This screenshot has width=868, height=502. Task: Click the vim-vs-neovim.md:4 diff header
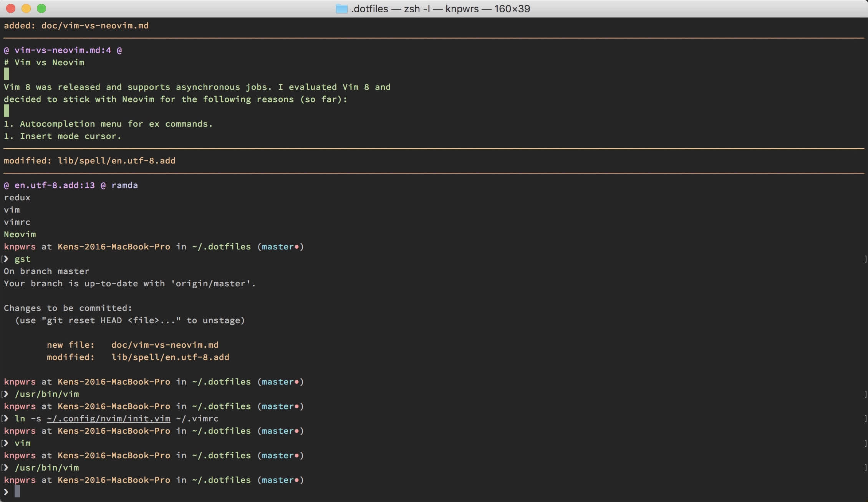(63, 50)
